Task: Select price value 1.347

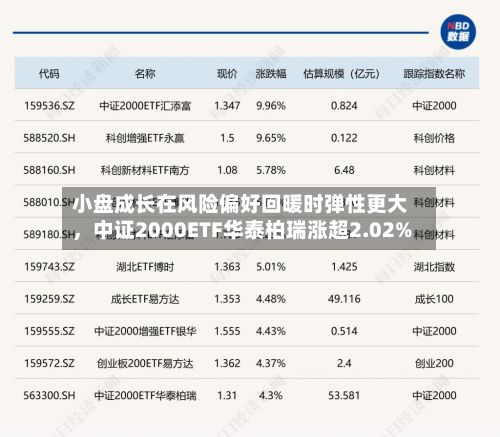Action: [x=227, y=106]
